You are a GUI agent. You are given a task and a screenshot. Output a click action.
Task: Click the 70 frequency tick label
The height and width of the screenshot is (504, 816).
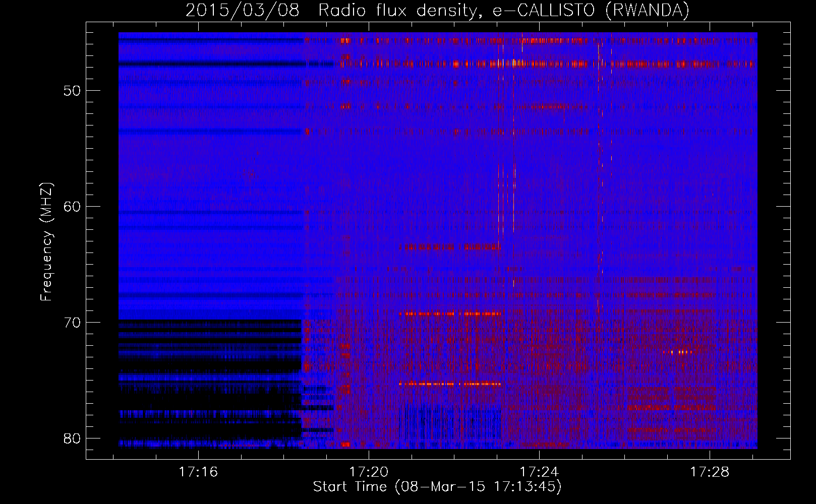[x=73, y=323]
